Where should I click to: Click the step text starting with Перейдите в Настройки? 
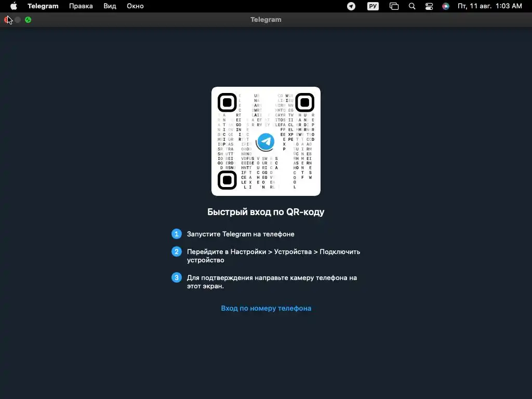273,256
